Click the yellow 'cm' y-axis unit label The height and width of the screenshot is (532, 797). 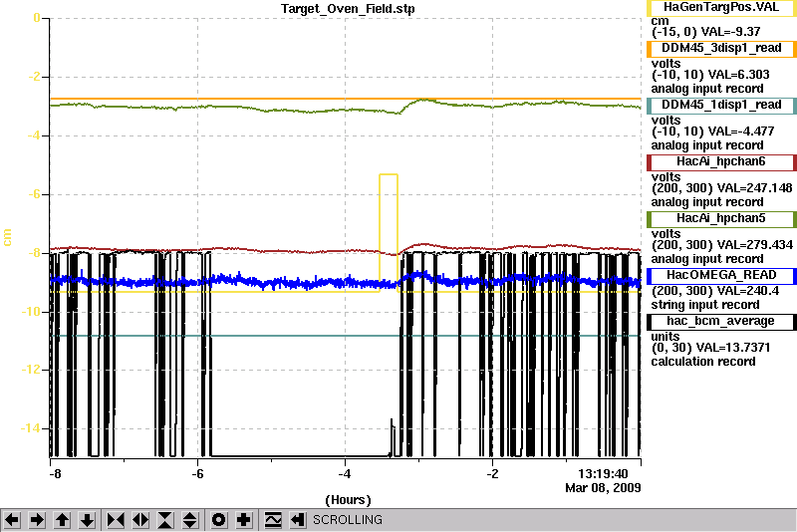(x=7, y=237)
